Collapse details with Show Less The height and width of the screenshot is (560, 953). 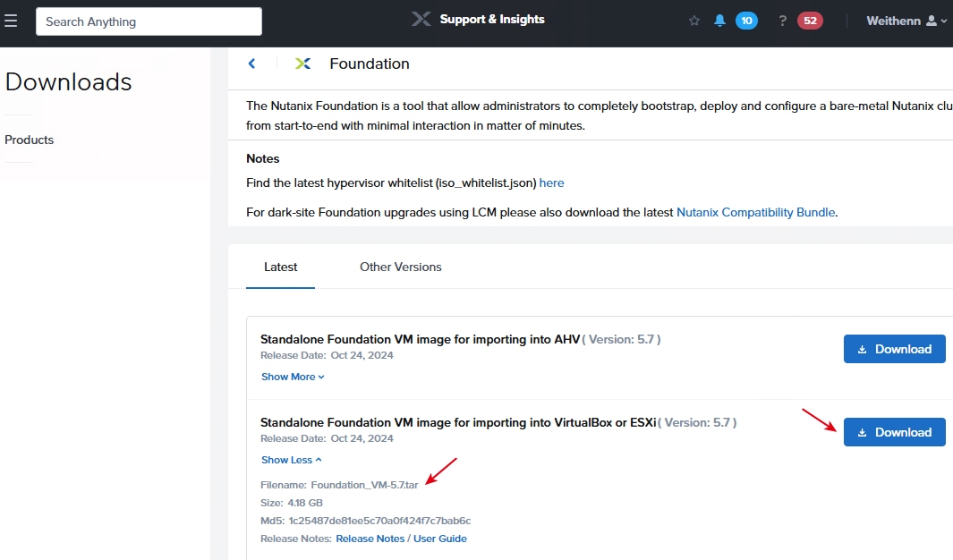[292, 460]
